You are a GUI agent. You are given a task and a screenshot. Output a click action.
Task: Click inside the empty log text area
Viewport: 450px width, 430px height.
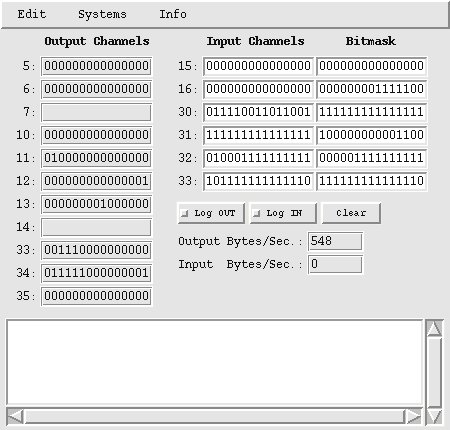[214, 362]
